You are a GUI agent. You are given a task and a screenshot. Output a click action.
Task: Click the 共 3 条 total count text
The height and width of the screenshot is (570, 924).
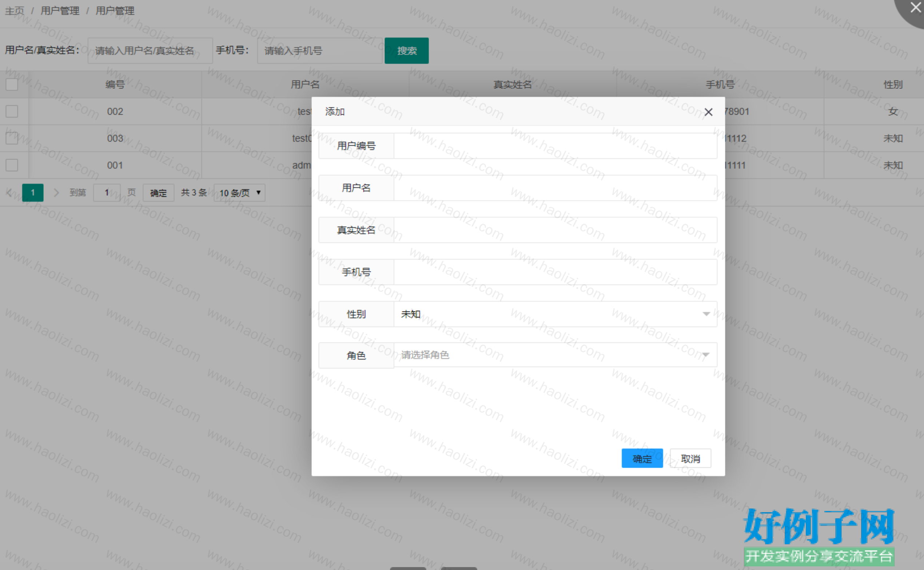click(194, 193)
